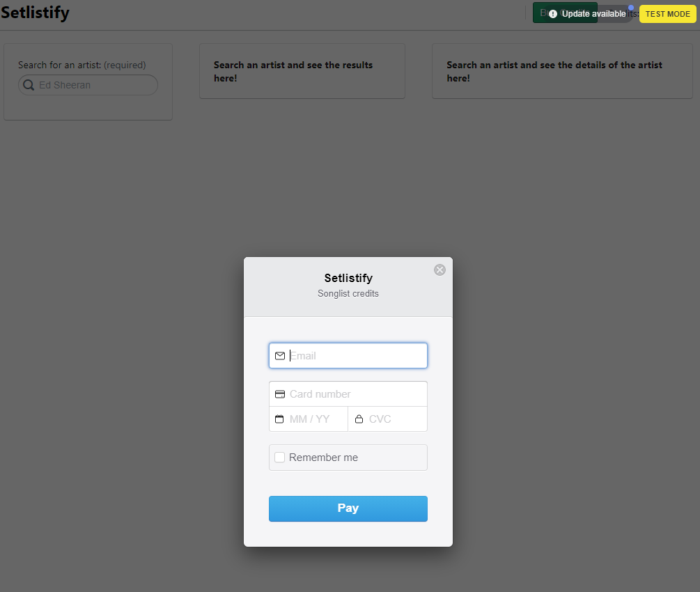This screenshot has width=700, height=592.
Task: Click the lock icon beside CVC
Action: click(x=359, y=419)
